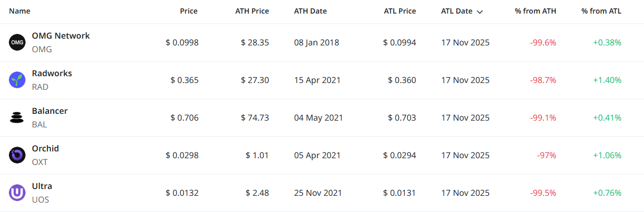Toggle ATL Date sort arrow
The height and width of the screenshot is (212, 644).
pyautogui.click(x=479, y=11)
